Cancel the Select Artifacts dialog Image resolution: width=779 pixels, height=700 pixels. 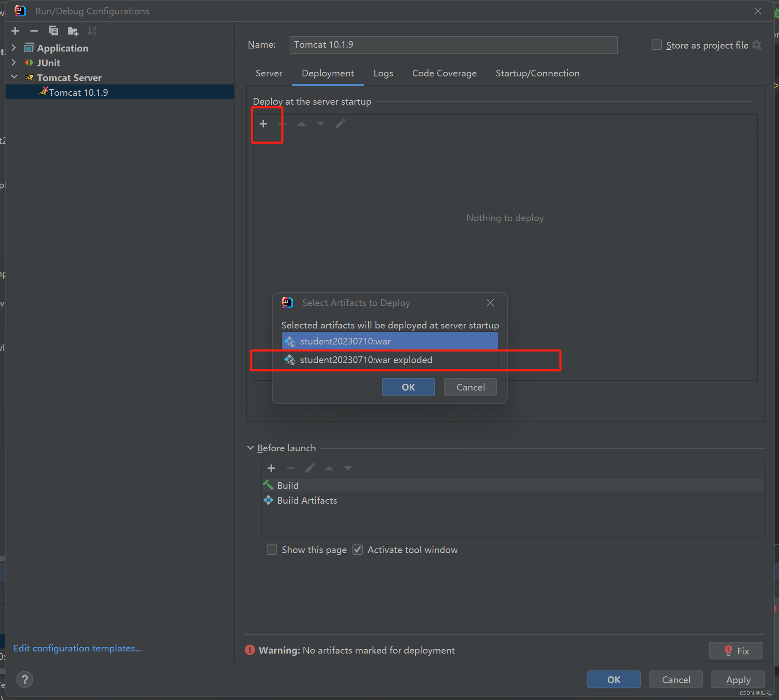tap(471, 387)
